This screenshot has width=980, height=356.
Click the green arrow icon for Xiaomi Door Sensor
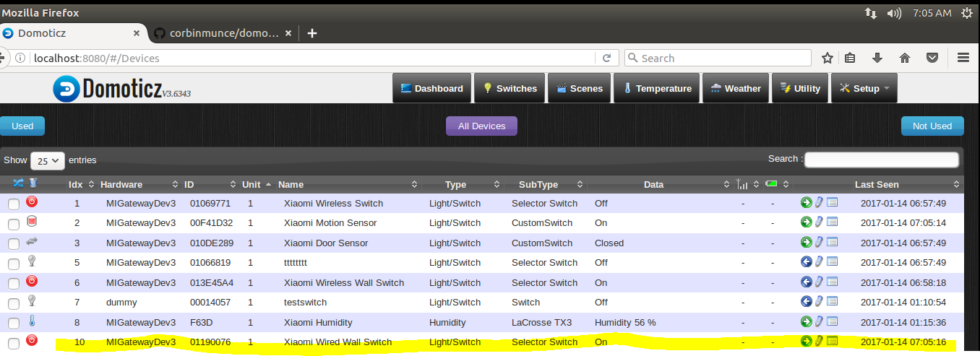[x=807, y=243]
